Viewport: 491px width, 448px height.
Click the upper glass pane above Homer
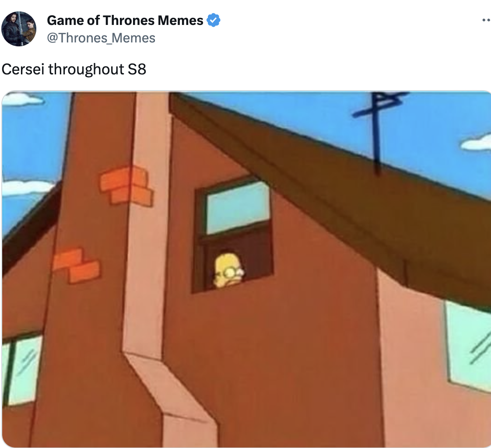tap(237, 207)
